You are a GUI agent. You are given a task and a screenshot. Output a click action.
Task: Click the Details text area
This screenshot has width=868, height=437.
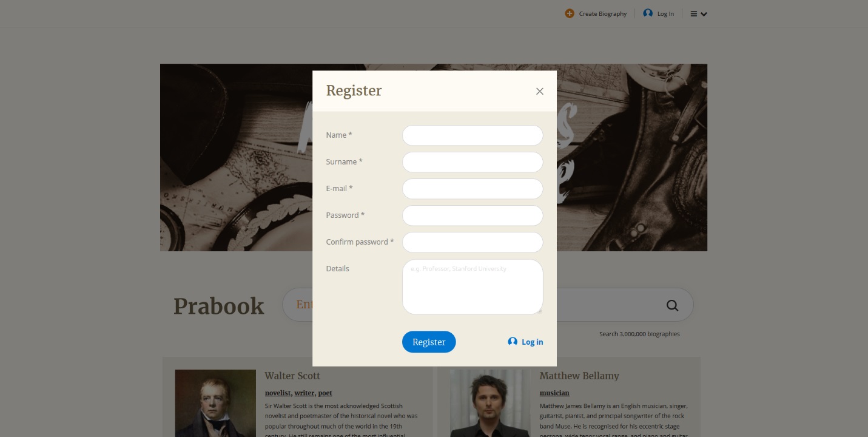point(473,287)
